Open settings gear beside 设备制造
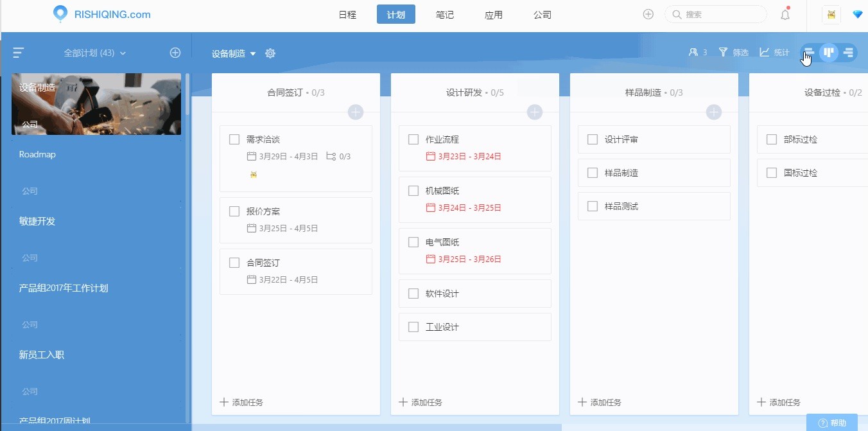The height and width of the screenshot is (431, 868). [x=270, y=53]
